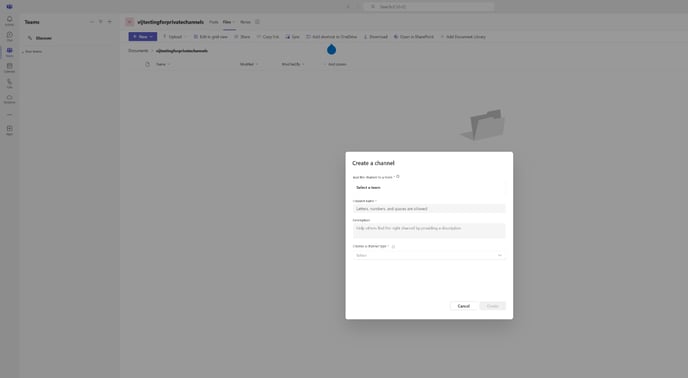The width and height of the screenshot is (688, 378).
Task: Open the channel type Select dropdown
Action: (429, 255)
